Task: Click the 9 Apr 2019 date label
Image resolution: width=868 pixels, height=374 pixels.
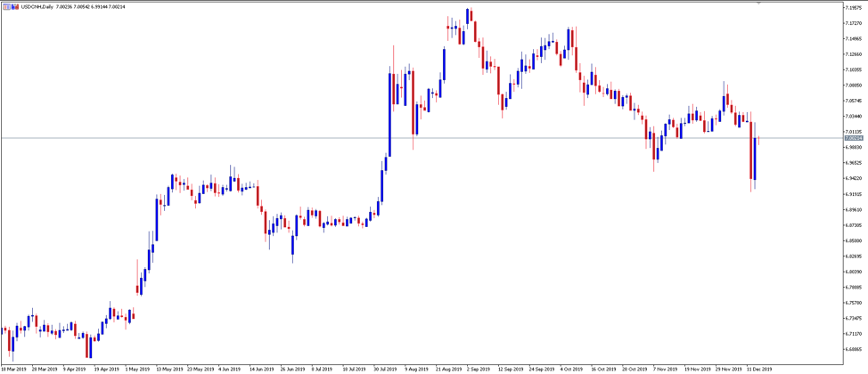Action: [x=75, y=369]
